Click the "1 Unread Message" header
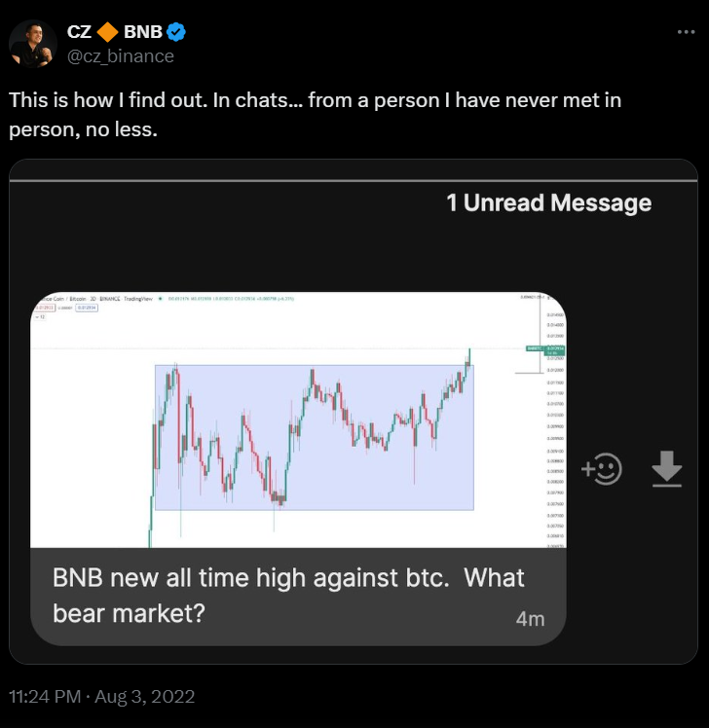The image size is (709, 728). [548, 202]
